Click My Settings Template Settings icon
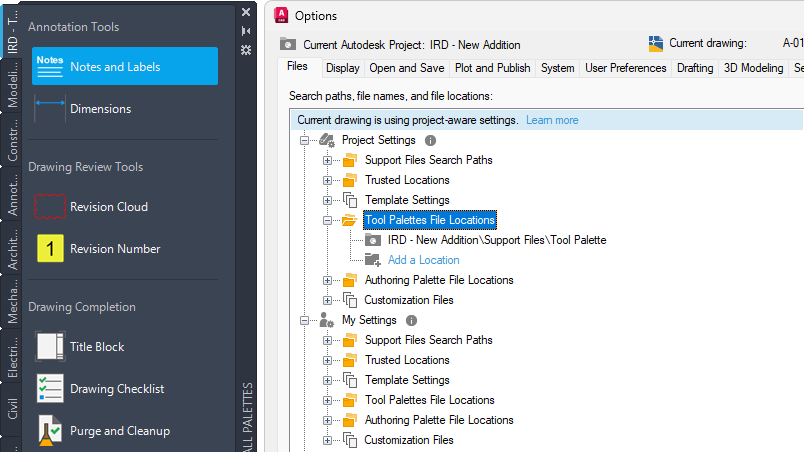The width and height of the screenshot is (804, 452). click(x=350, y=380)
